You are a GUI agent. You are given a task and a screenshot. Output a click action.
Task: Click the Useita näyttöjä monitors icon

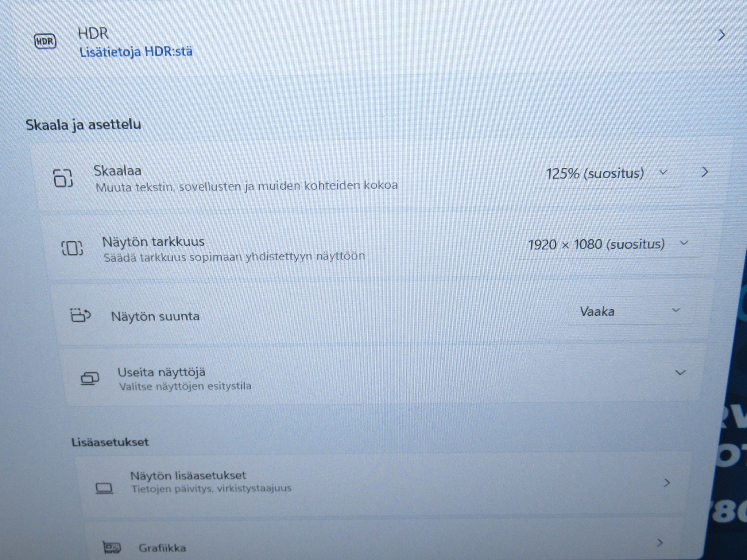[89, 378]
